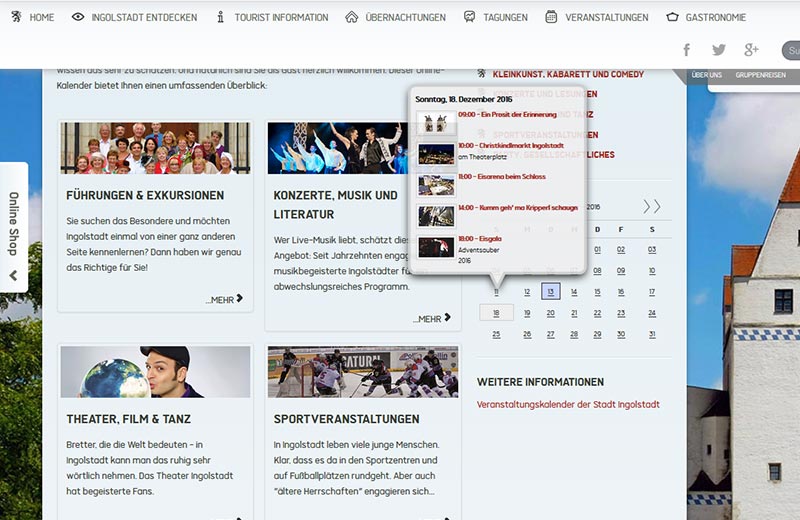Click the info icon beside Tourist Information
Screen dimensions: 800x520
point(220,17)
